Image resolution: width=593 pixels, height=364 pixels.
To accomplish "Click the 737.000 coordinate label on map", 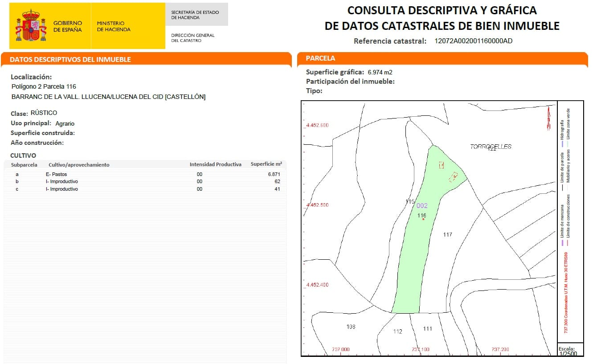I will [x=341, y=350].
